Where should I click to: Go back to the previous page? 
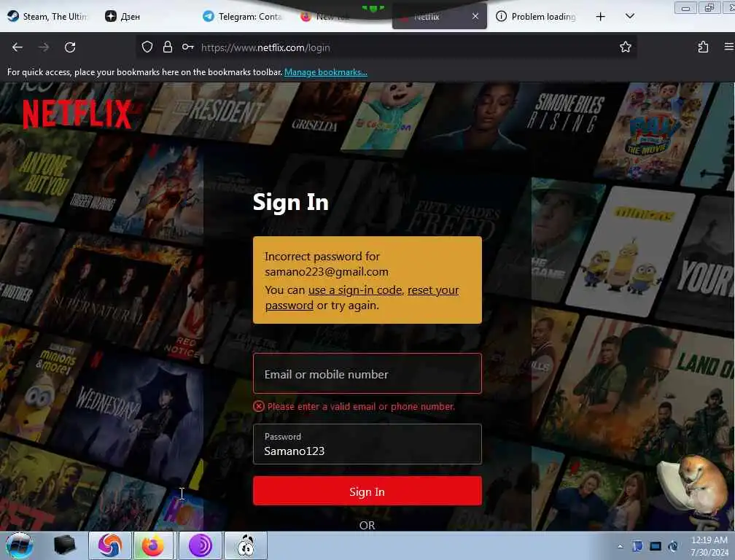point(17,47)
